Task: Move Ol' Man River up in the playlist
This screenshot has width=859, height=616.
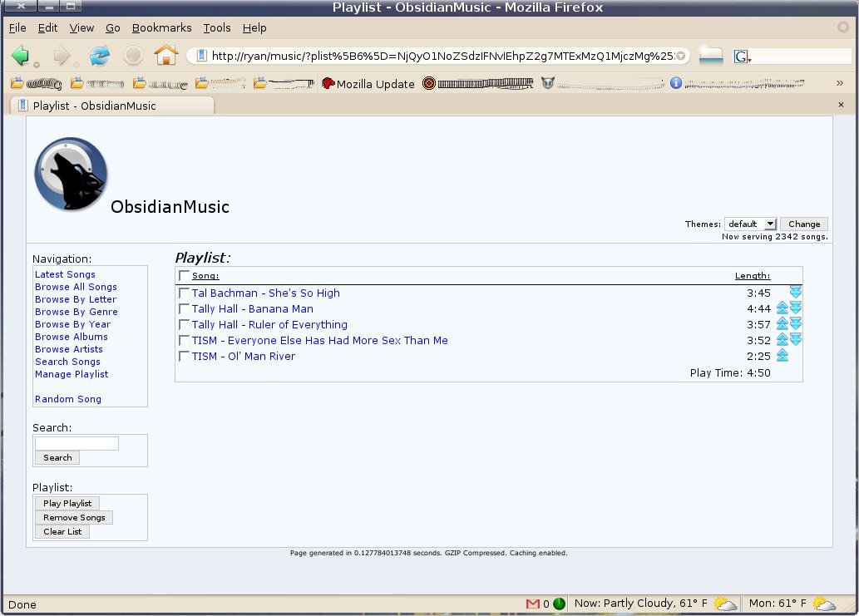Action: pos(782,355)
